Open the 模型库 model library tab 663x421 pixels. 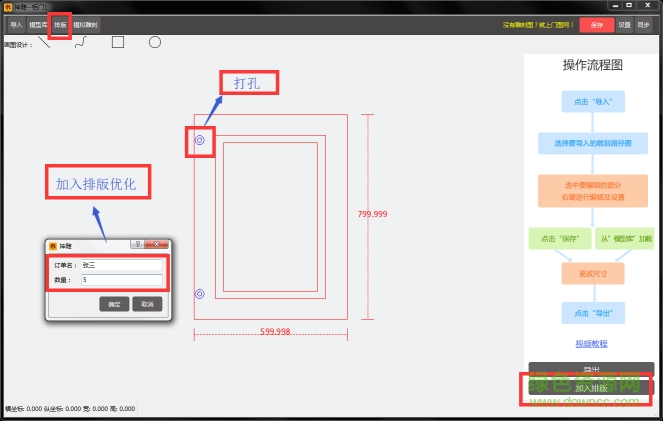click(x=38, y=24)
